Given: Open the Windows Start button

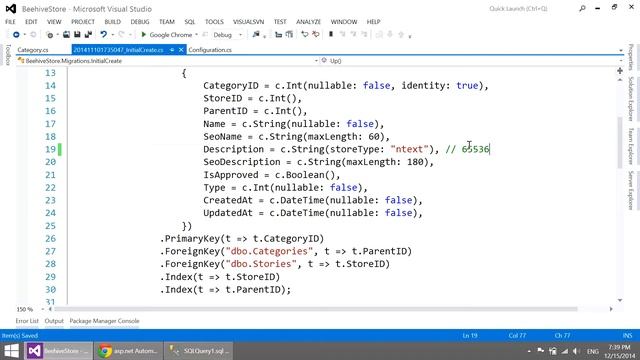Looking at the screenshot, I should click(x=11, y=351).
